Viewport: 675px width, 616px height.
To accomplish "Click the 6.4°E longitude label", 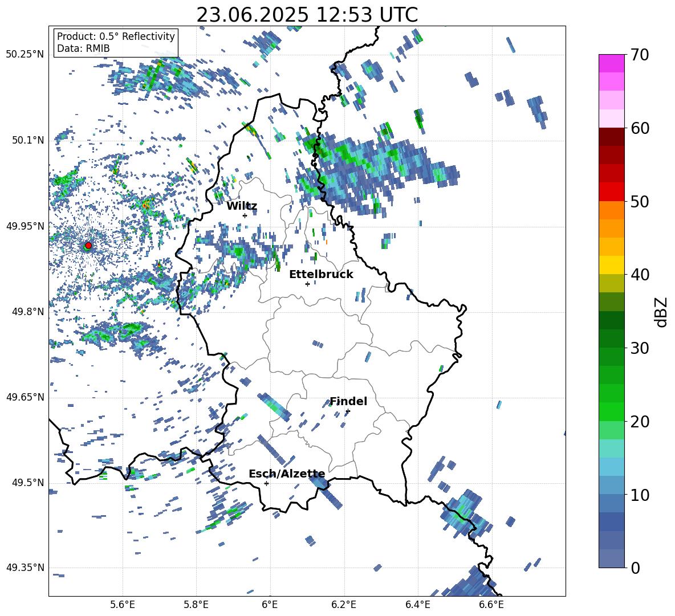I will click(417, 605).
